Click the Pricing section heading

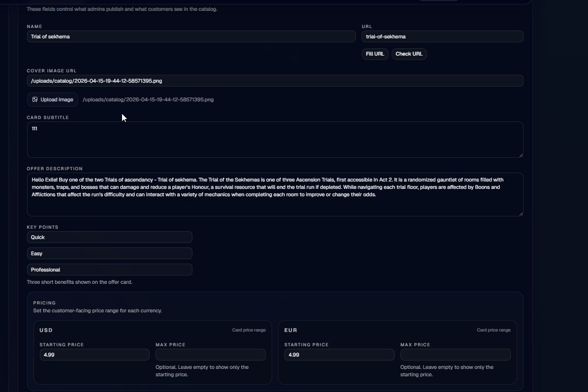click(x=44, y=303)
